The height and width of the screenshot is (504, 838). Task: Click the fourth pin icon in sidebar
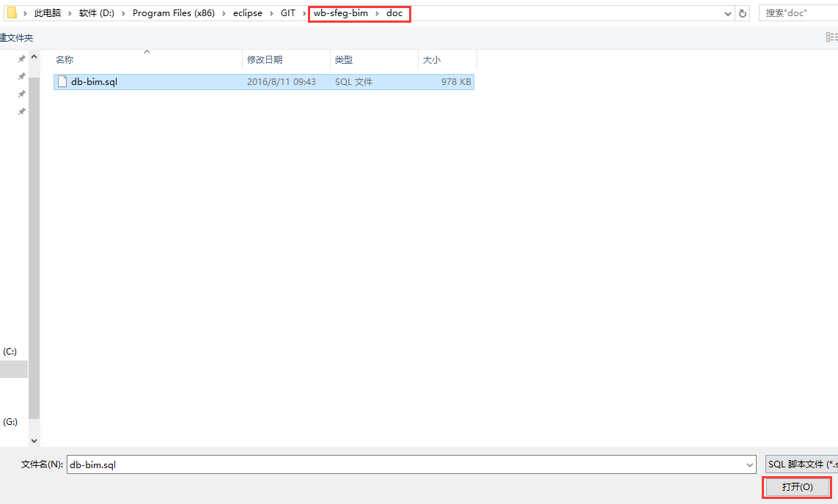(x=21, y=111)
